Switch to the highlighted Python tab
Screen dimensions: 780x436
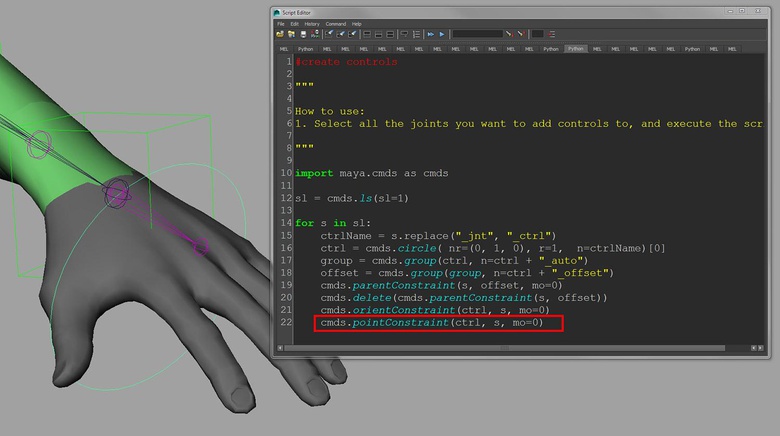pyautogui.click(x=575, y=48)
